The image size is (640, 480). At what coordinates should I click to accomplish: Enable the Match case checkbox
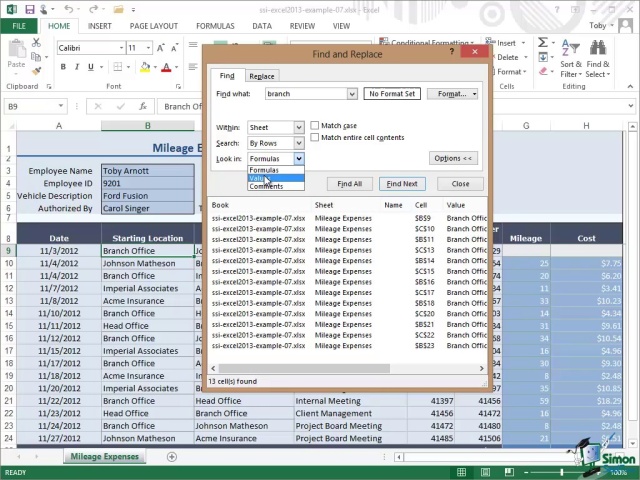tap(315, 126)
